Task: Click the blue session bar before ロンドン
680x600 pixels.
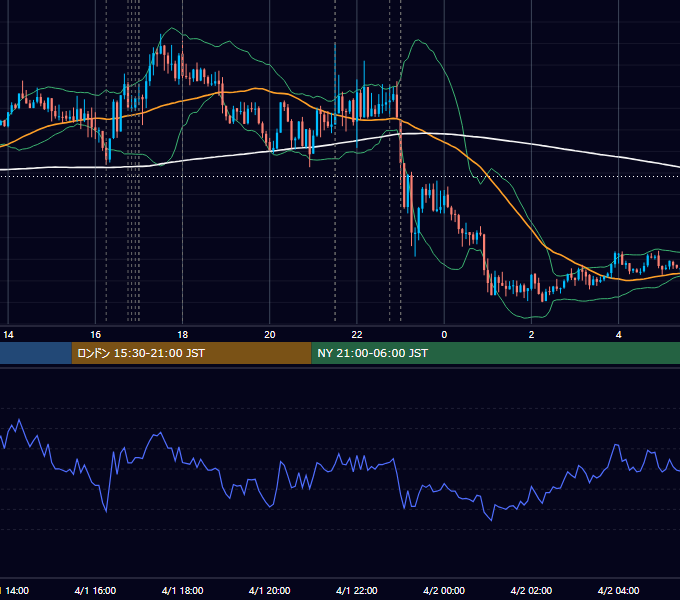Action: coord(36,353)
